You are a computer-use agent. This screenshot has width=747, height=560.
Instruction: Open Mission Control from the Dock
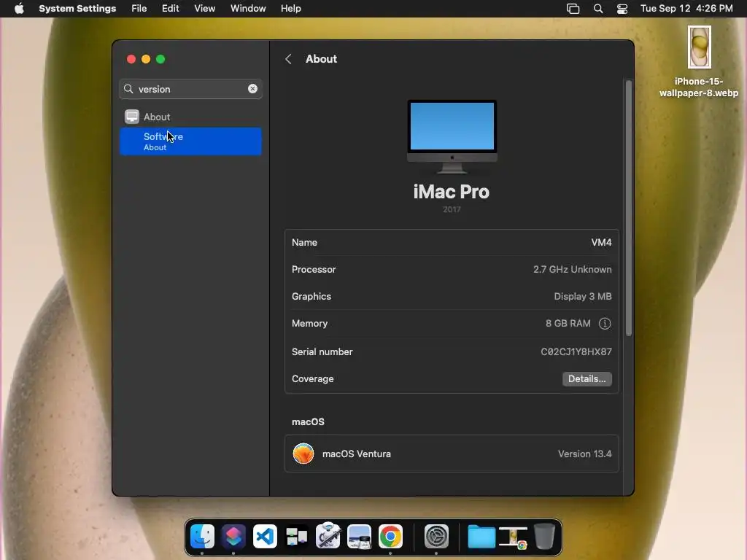click(296, 536)
